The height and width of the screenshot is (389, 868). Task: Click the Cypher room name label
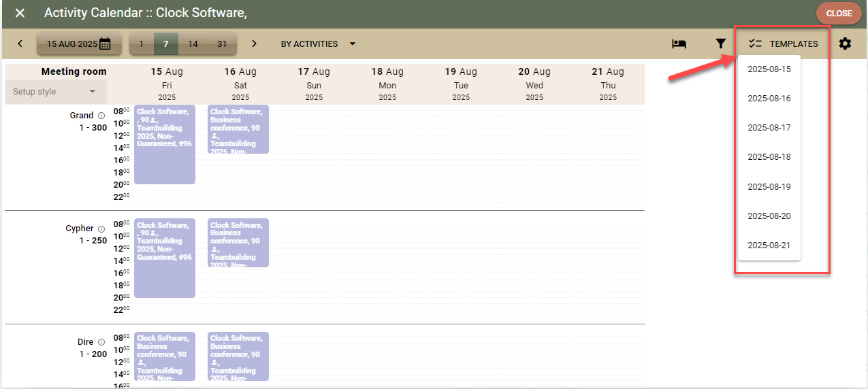point(80,229)
